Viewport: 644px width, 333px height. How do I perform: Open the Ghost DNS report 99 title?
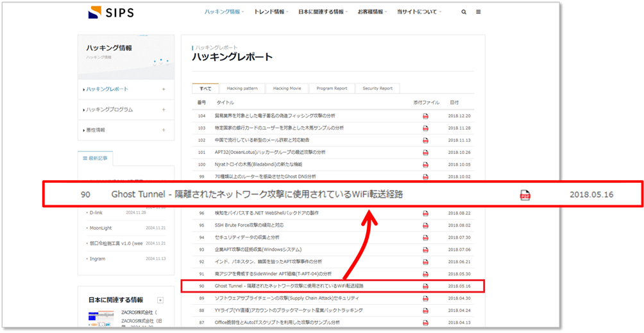(x=266, y=176)
